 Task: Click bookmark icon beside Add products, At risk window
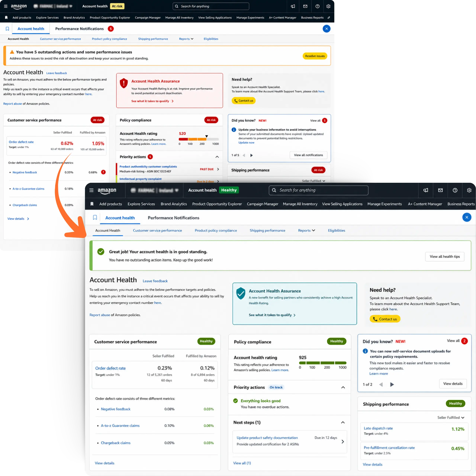click(x=6, y=17)
